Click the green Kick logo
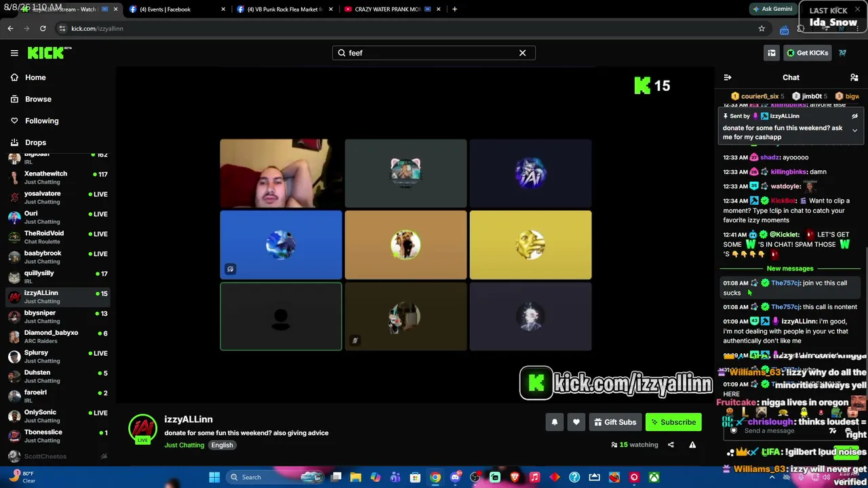Viewport: 868px width, 488px height. point(50,53)
